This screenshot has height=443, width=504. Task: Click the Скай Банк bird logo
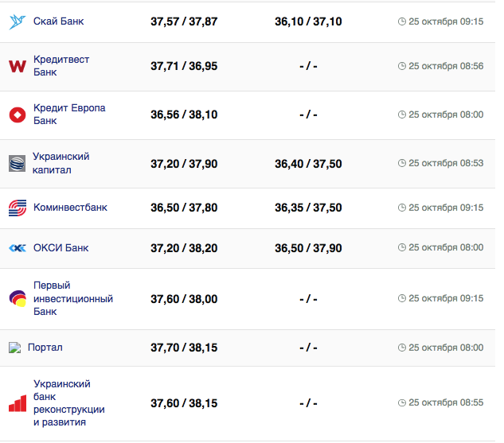[x=18, y=21]
